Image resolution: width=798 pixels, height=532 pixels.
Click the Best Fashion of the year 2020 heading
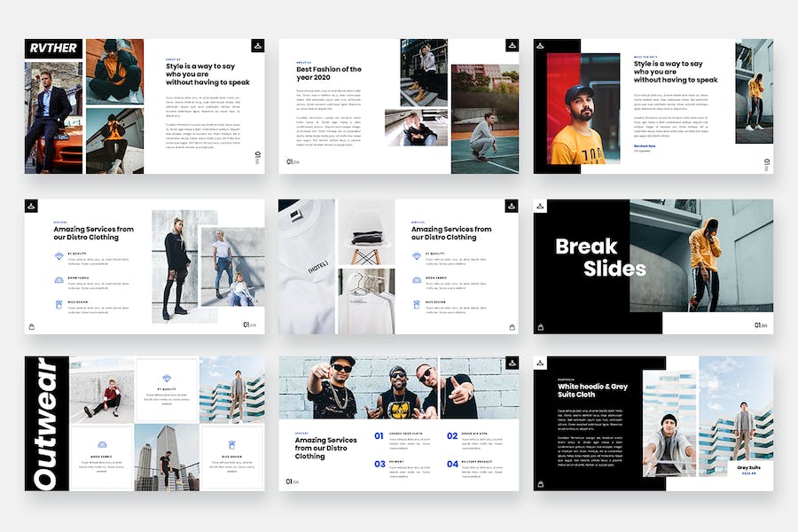pos(328,74)
